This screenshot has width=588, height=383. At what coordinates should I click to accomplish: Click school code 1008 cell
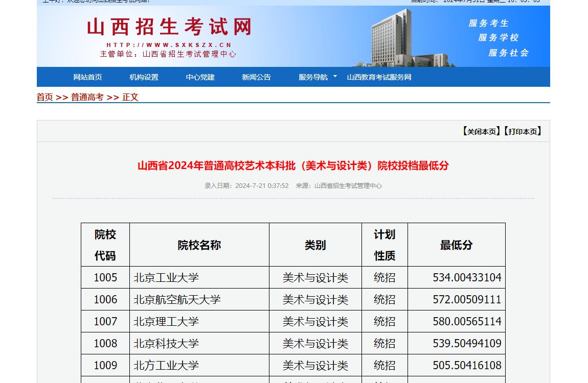pyautogui.click(x=105, y=344)
